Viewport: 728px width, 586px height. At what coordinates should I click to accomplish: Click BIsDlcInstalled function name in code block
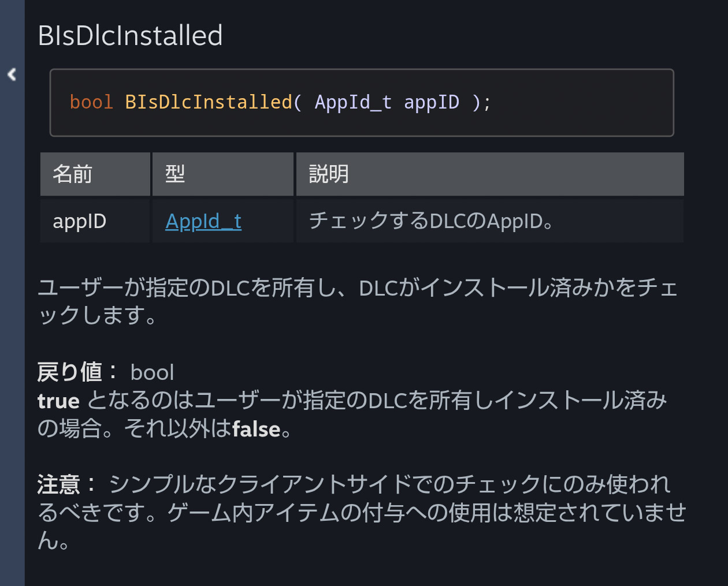click(209, 102)
